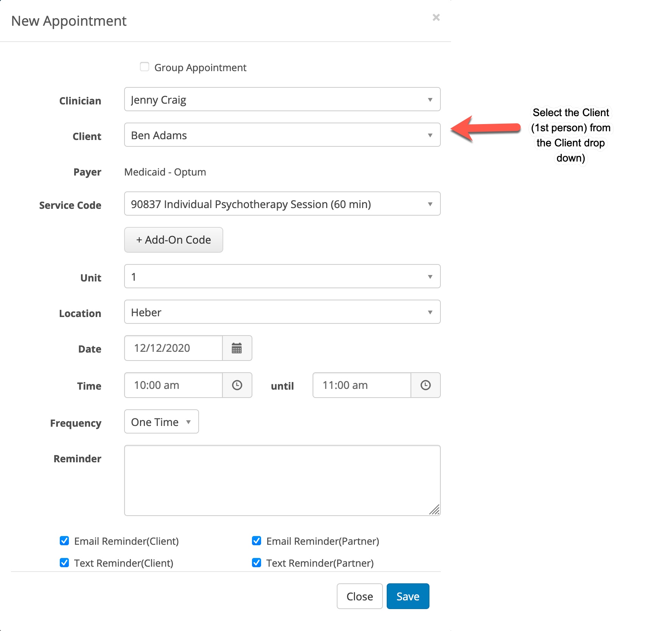Click the + Add-On Code button
The image size is (672, 631).
coord(173,240)
